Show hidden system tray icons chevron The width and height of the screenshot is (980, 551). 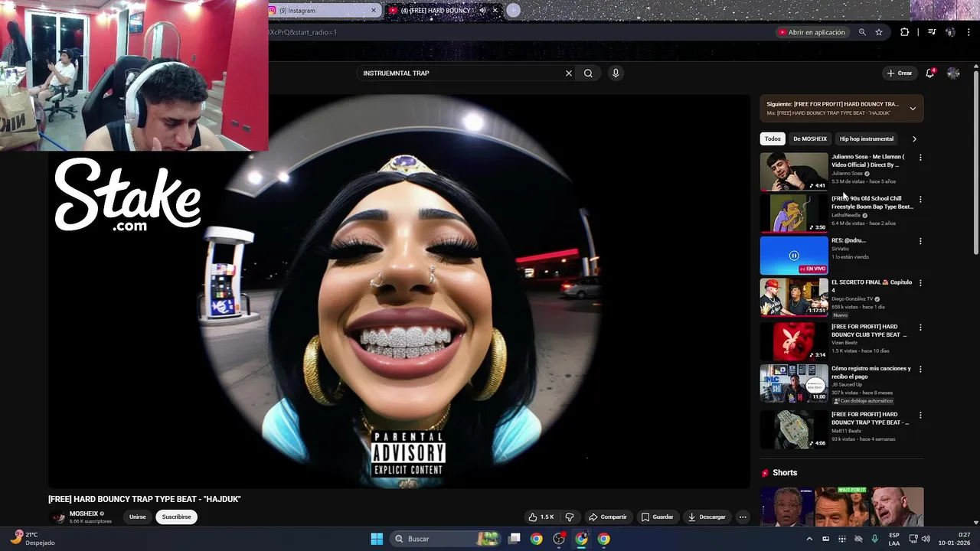[x=809, y=539]
